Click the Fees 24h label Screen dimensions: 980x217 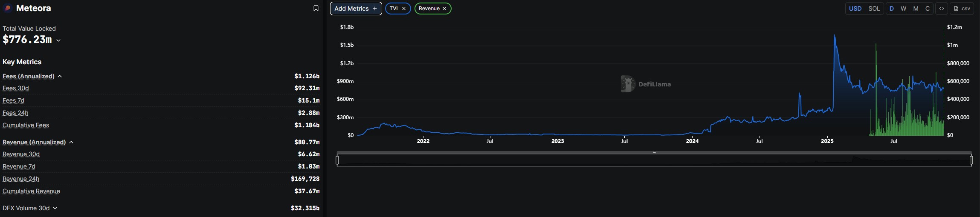click(15, 113)
